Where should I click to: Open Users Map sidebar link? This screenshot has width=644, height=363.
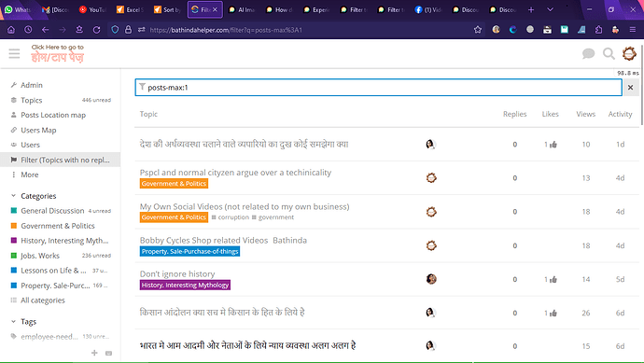[x=38, y=130]
